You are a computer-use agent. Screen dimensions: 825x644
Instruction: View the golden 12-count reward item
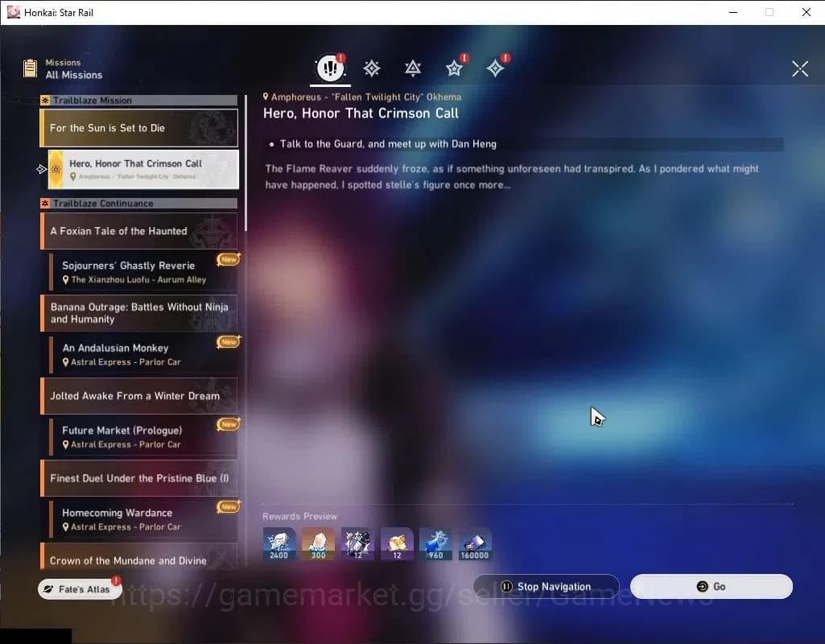coord(397,543)
